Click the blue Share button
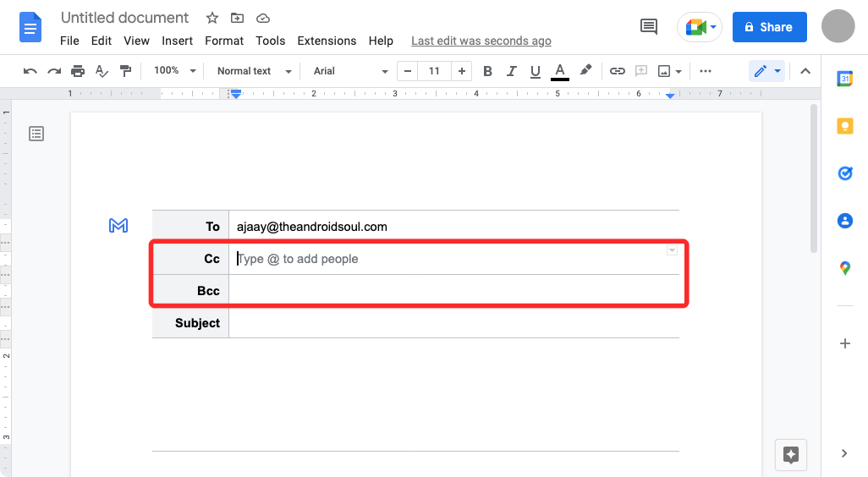The height and width of the screenshot is (477, 868). pyautogui.click(x=770, y=27)
